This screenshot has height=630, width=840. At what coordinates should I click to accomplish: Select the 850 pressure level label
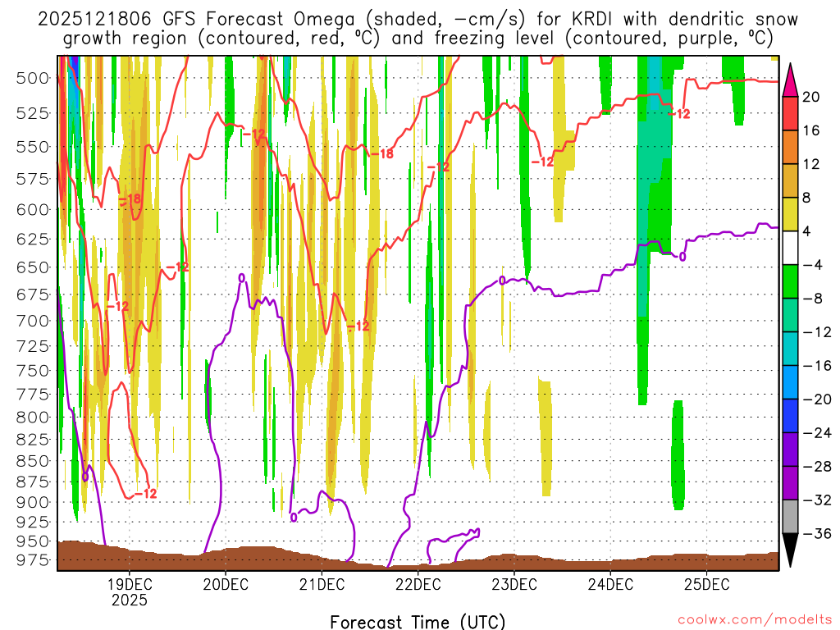(33, 461)
